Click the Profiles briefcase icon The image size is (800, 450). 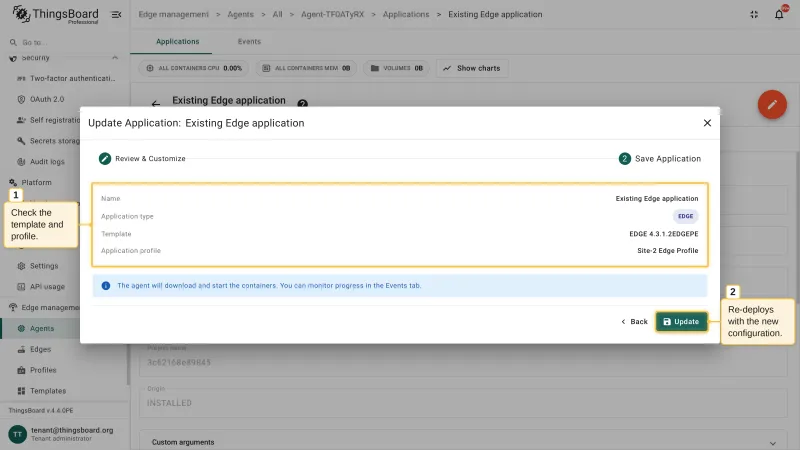click(x=21, y=370)
